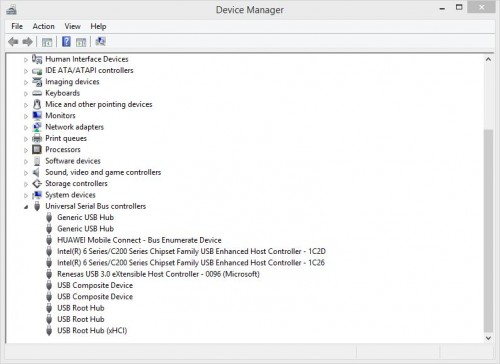
Task: Expand the Monitors node
Action: 26,117
